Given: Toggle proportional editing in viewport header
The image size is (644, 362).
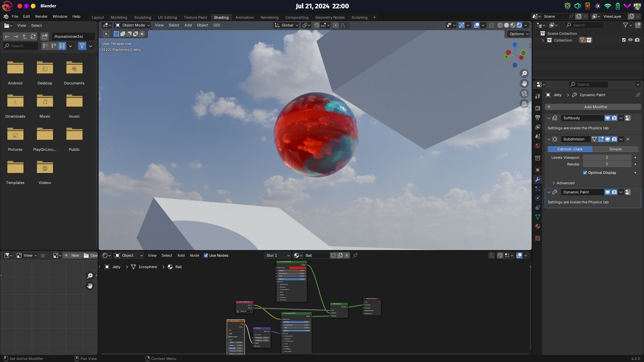Looking at the screenshot, I should pos(336,25).
